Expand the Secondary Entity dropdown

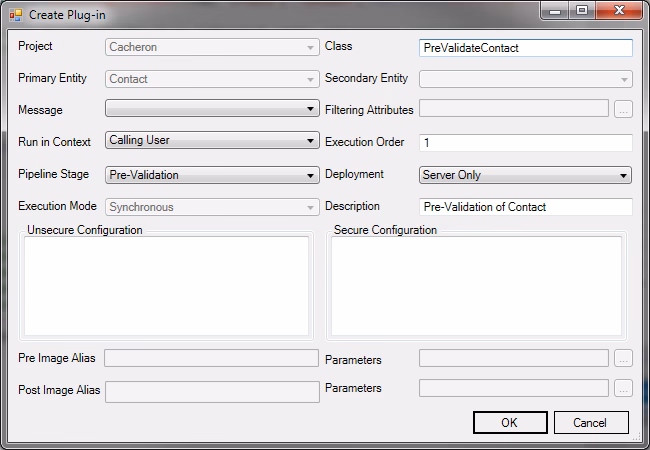pyautogui.click(x=526, y=79)
